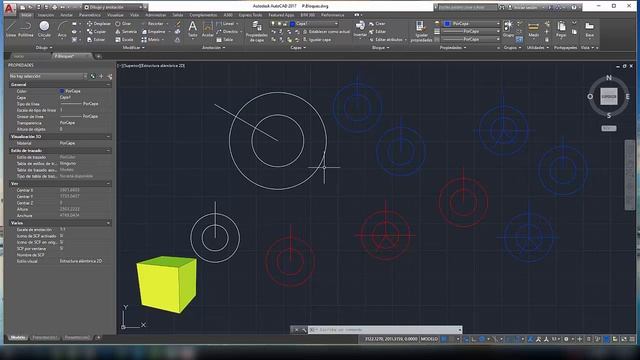640x360 pixels.
Task: Click the Simetría (mirror) tool
Action: pyautogui.click(x=126, y=31)
